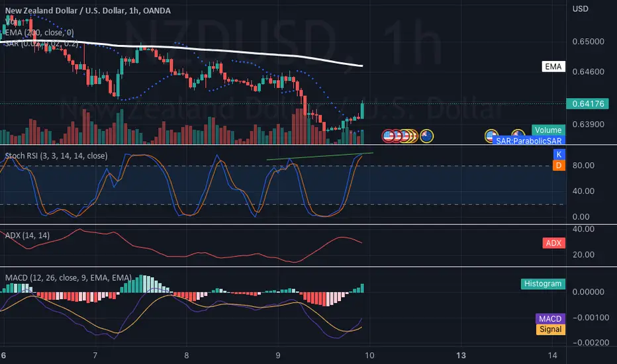Click the purple MACD scale label
Screen dimensions: 617x364
pyautogui.click(x=550, y=319)
